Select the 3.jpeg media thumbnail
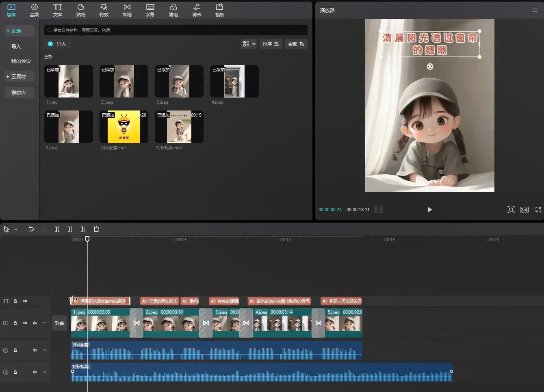Image resolution: width=544 pixels, height=392 pixels. (x=179, y=81)
